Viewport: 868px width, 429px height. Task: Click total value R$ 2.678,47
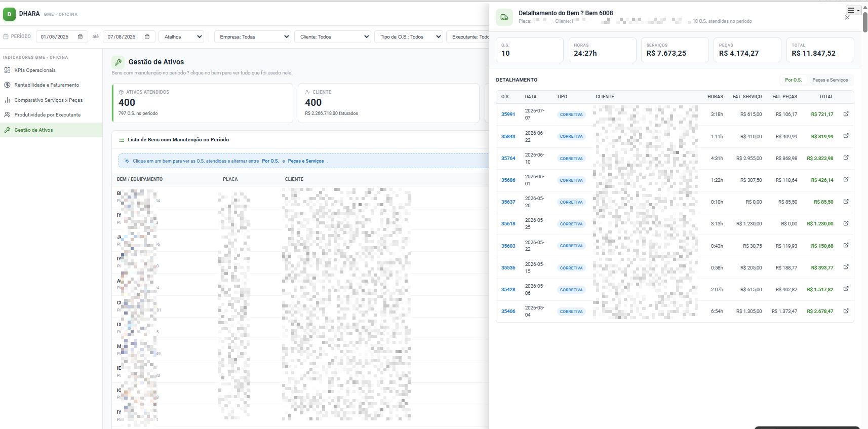820,311
